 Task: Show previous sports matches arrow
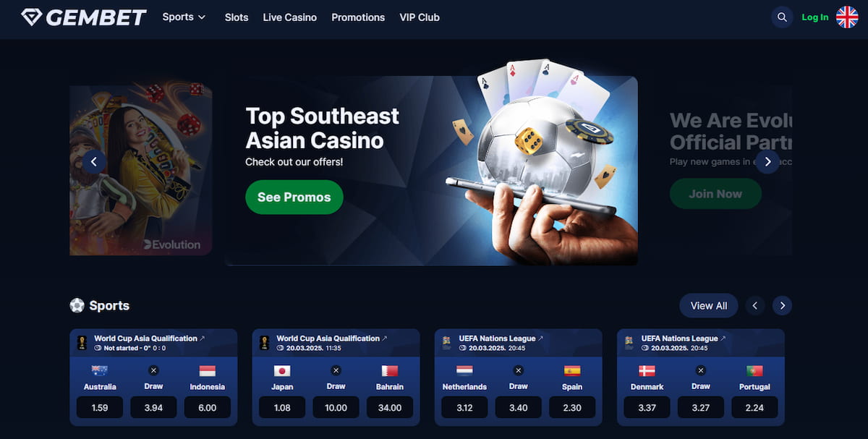click(x=755, y=306)
